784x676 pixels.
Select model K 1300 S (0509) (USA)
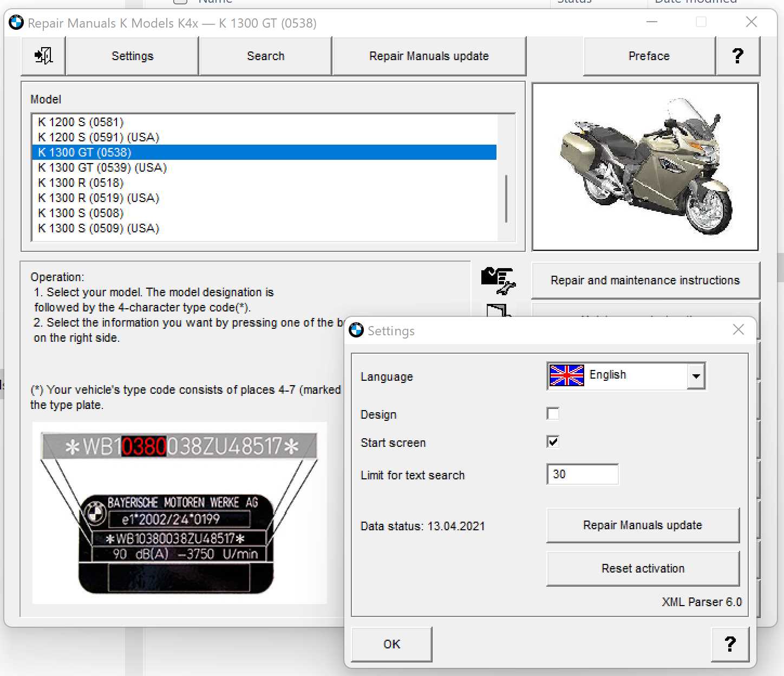click(x=264, y=228)
